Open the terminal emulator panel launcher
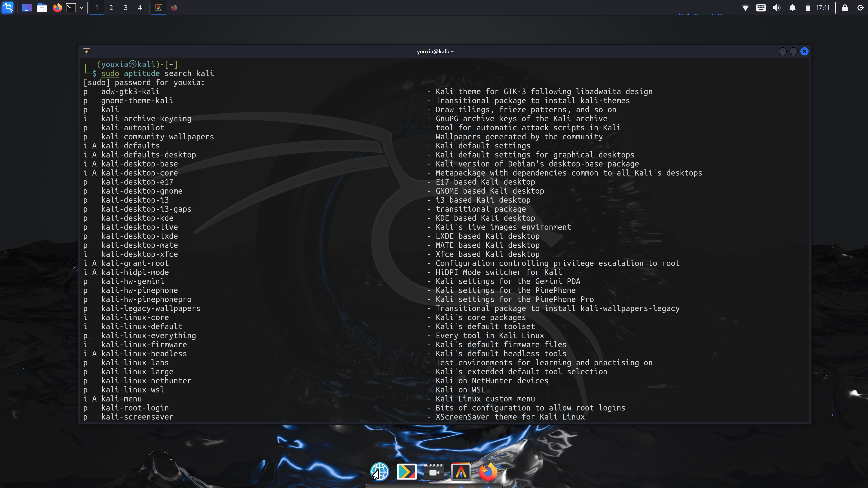 pyautogui.click(x=71, y=7)
